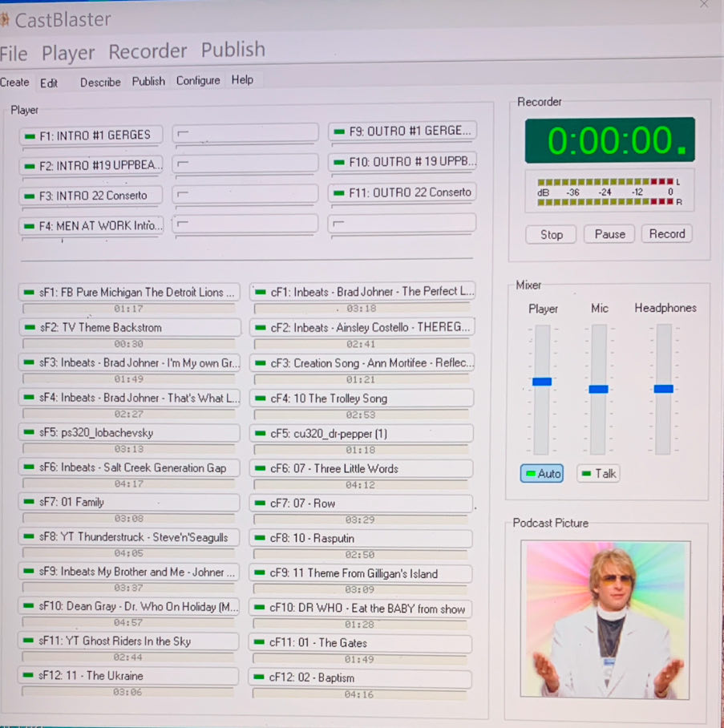Image resolution: width=724 pixels, height=728 pixels.
Task: Play F9: OUTRO #1 GERGE clip
Action: tap(402, 131)
